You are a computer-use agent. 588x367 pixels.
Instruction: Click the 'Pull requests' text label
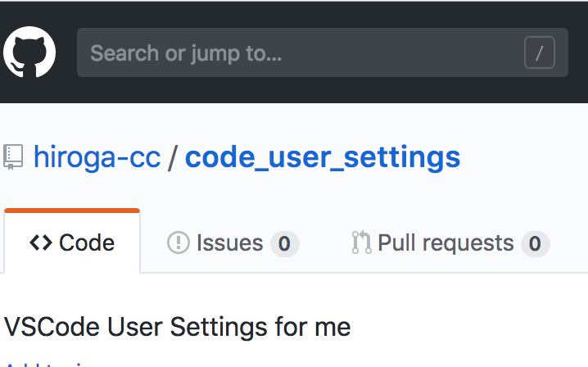click(446, 242)
